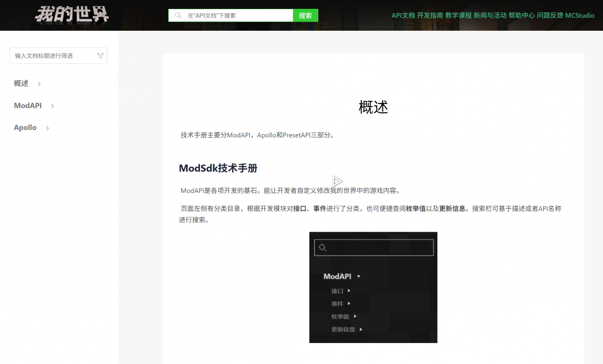Expand the chevron next to 概述

tap(39, 84)
